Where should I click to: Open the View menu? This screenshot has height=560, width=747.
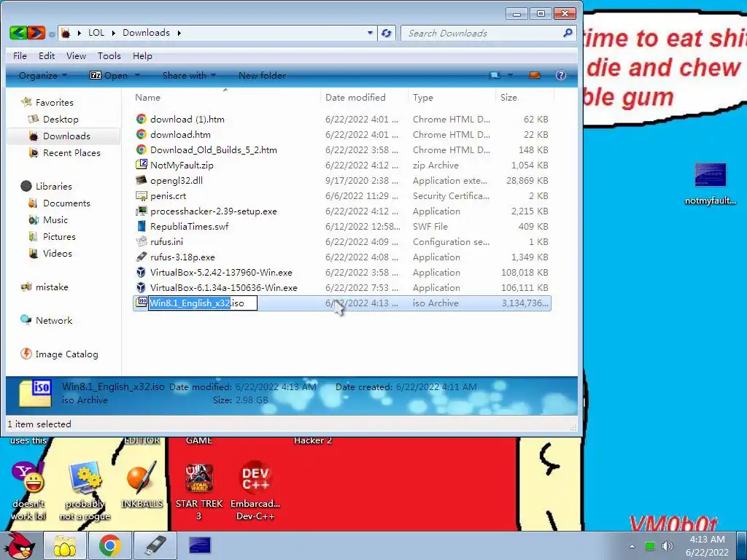[76, 55]
